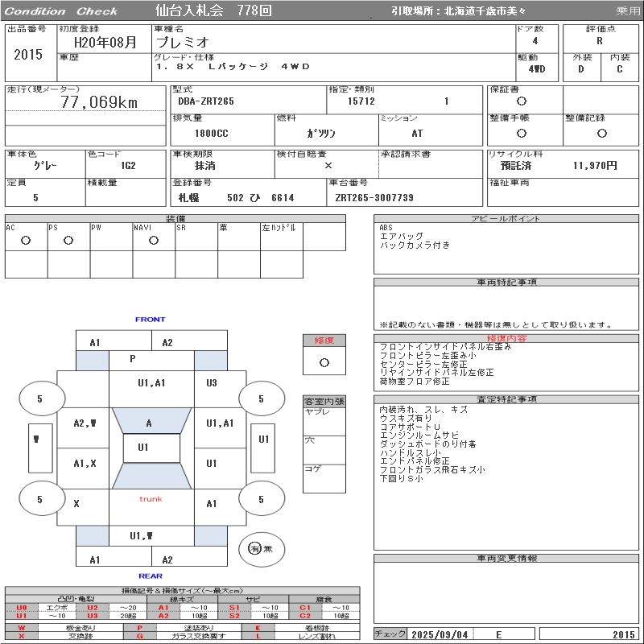Click the mileage value 77,069km
This screenshot has width=644, height=644.
(x=99, y=102)
